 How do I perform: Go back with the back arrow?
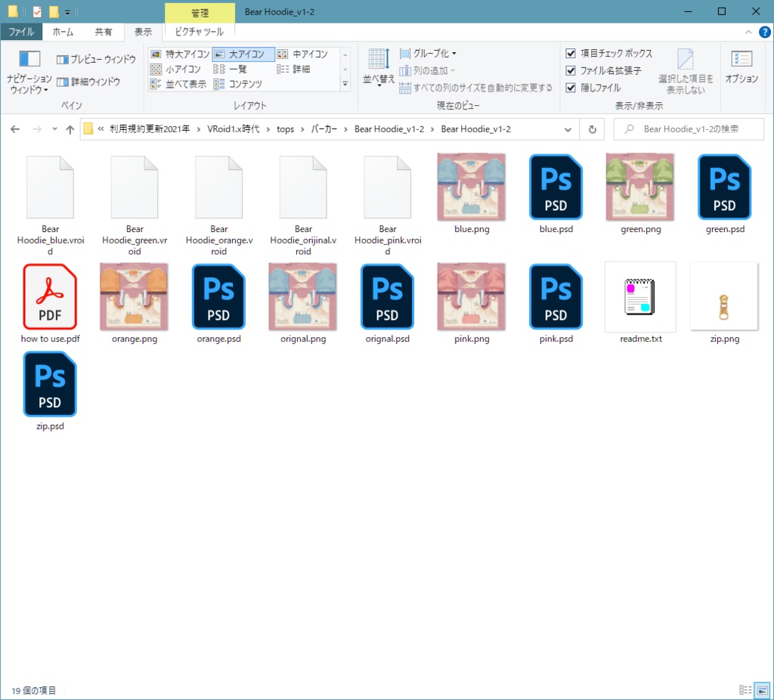tap(15, 129)
